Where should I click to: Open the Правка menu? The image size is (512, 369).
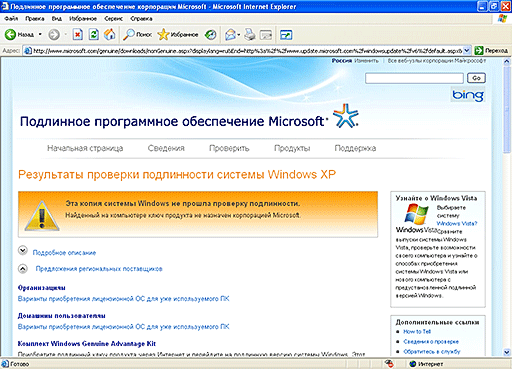click(35, 19)
